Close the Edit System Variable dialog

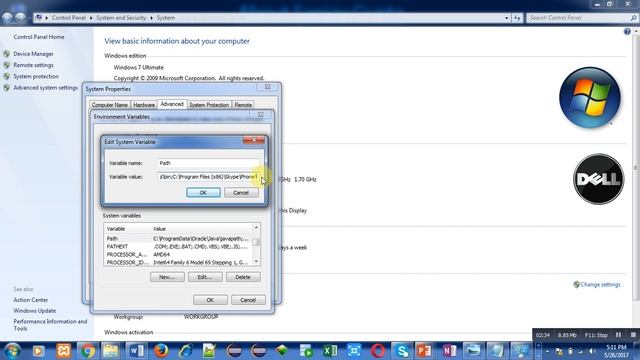[253, 140]
